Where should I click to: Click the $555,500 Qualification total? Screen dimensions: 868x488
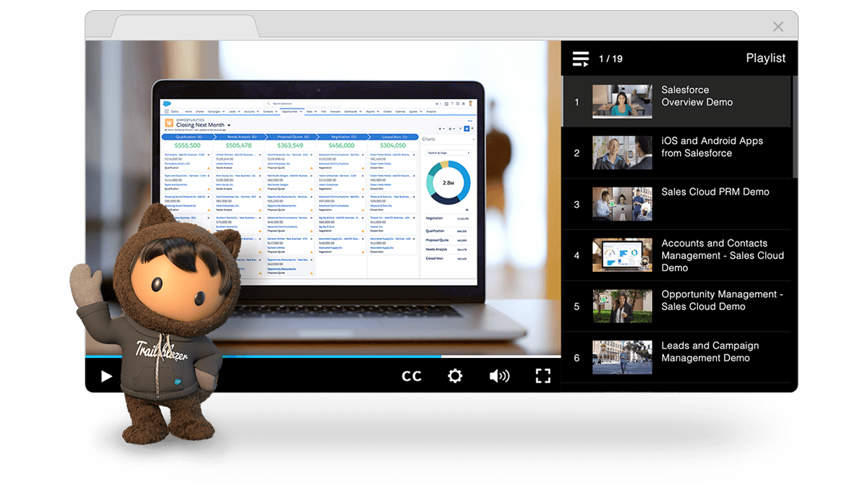click(187, 145)
